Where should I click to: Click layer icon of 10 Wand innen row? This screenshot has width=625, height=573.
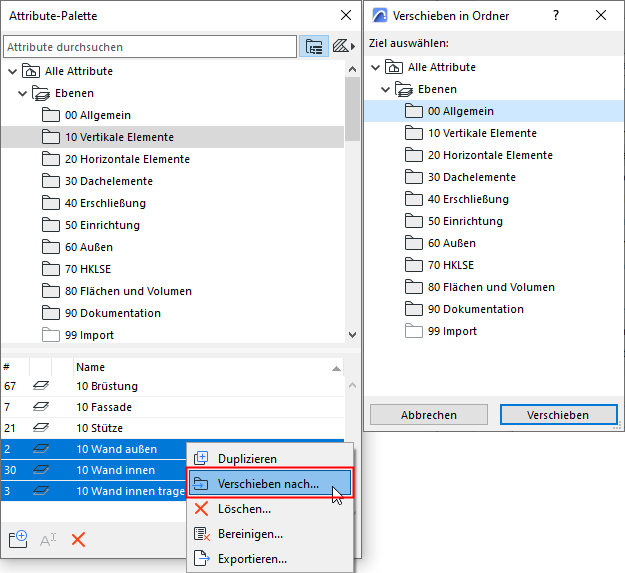41,470
